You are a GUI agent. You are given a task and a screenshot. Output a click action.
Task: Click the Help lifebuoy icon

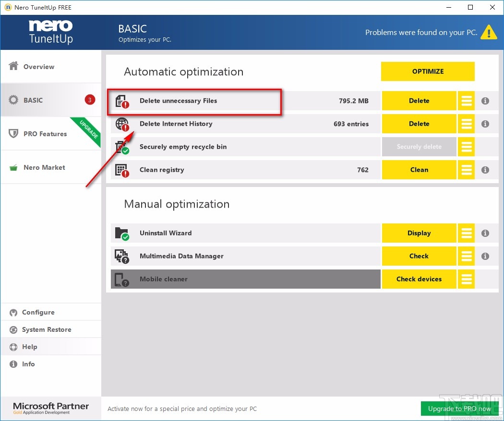(13, 347)
